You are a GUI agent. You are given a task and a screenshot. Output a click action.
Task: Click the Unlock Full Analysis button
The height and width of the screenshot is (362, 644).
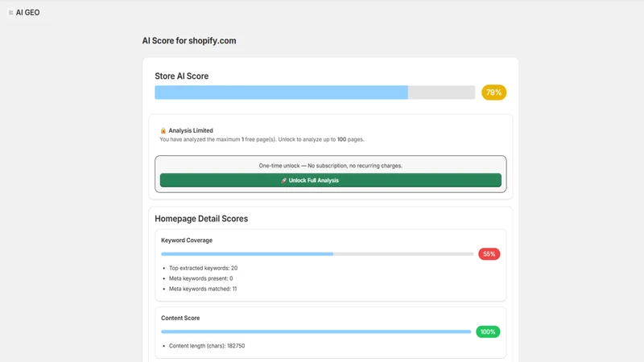tap(331, 180)
